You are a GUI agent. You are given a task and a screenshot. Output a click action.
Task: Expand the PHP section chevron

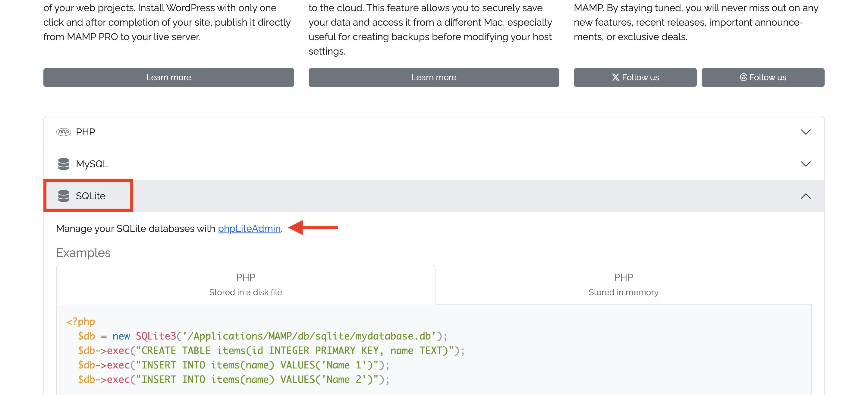click(x=805, y=132)
